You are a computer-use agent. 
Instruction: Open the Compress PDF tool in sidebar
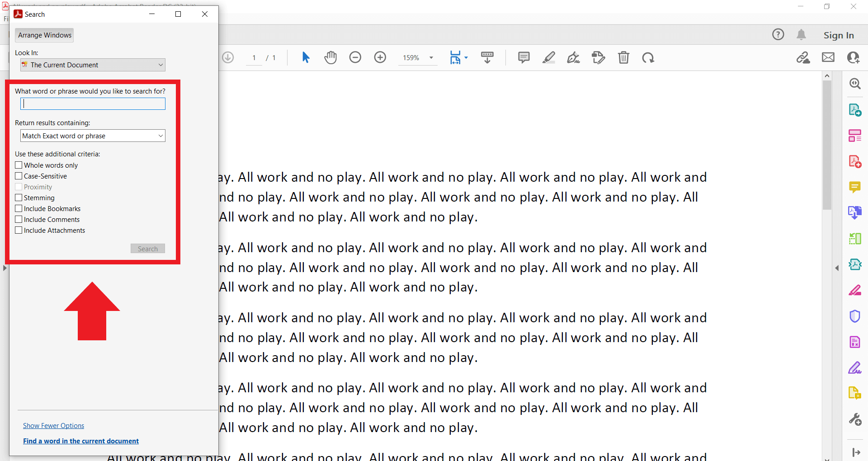click(x=855, y=264)
